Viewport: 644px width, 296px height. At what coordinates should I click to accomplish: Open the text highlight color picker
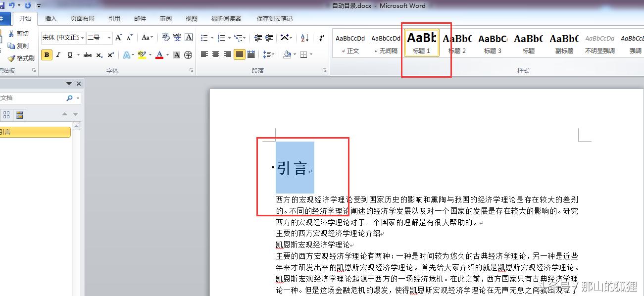149,55
